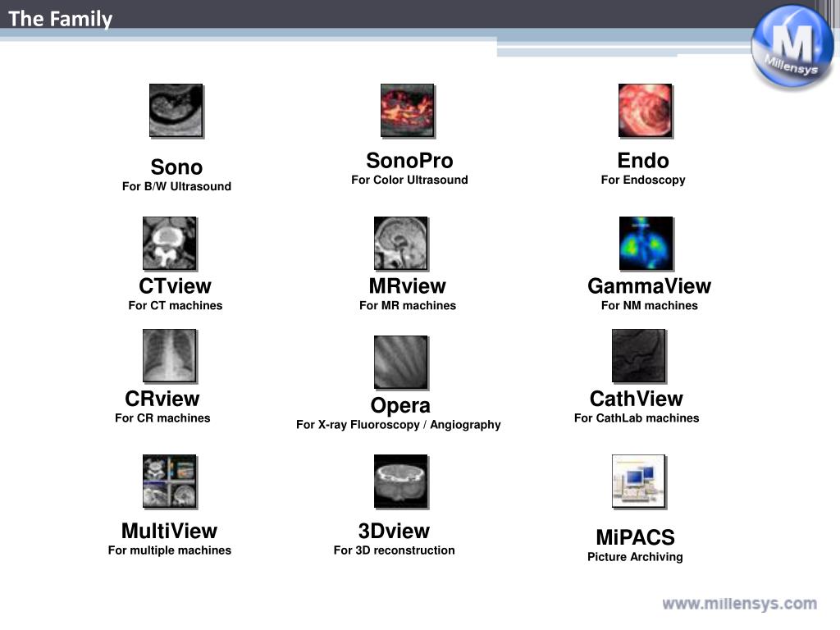Click the '3Dview' heading text
The height and width of the screenshot is (630, 840).
pos(394,531)
